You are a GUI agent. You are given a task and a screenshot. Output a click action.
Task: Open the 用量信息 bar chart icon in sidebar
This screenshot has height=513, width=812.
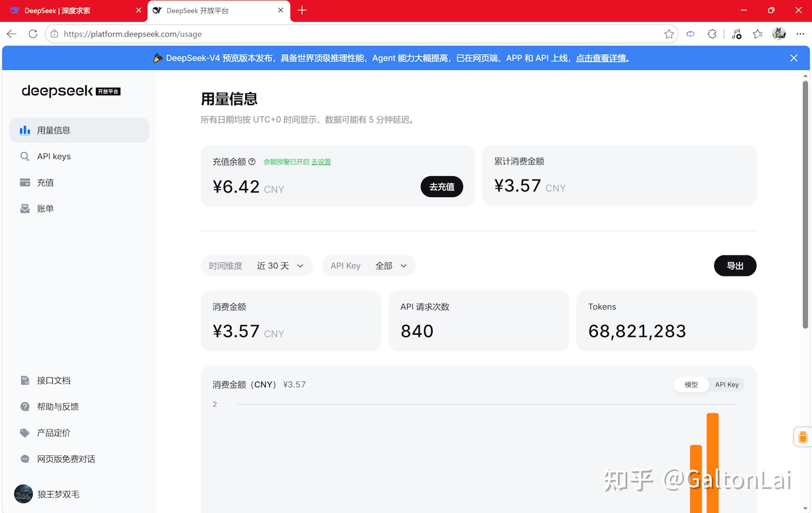tap(25, 130)
